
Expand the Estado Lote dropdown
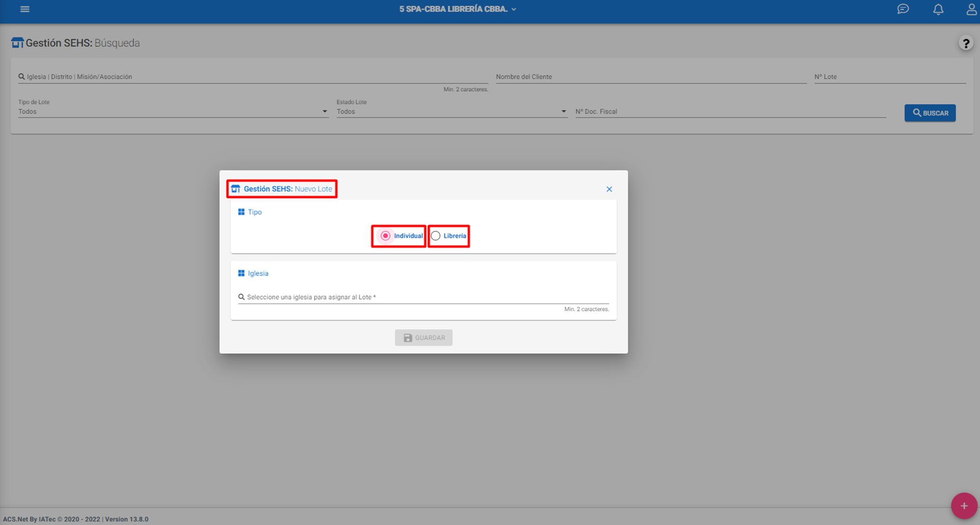click(x=452, y=111)
